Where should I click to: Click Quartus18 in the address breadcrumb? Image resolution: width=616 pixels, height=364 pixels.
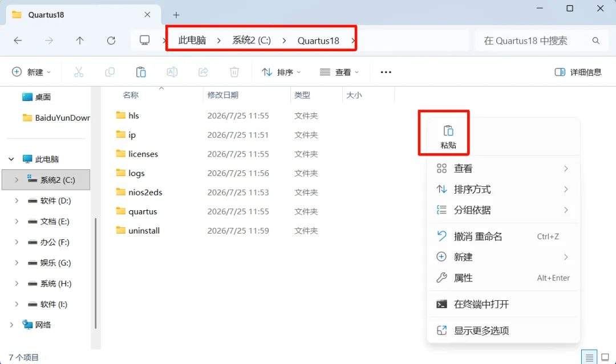coord(318,41)
